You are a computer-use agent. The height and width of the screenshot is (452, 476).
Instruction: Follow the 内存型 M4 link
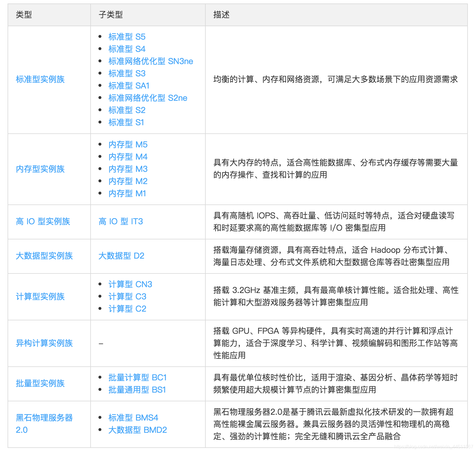pyautogui.click(x=128, y=157)
